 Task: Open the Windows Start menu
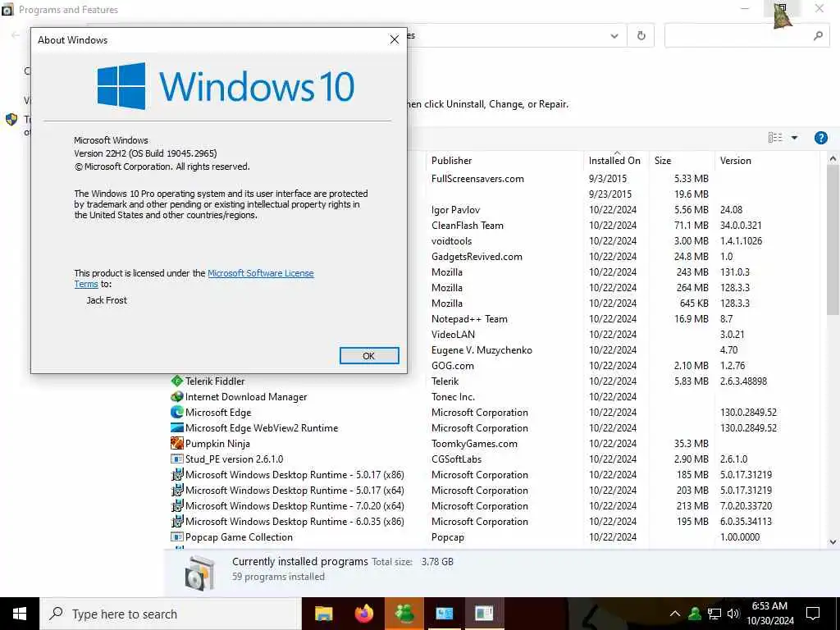tap(20, 614)
